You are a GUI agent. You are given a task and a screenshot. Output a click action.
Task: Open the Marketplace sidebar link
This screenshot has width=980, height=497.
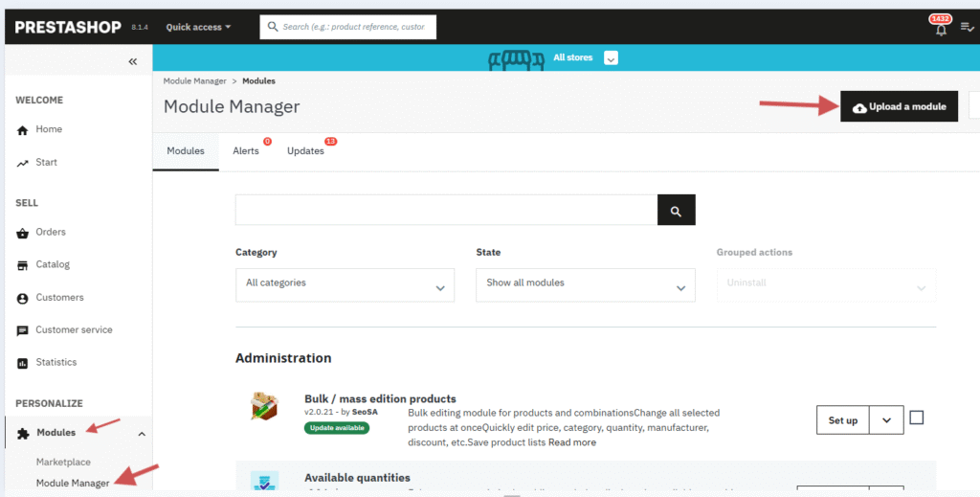(x=63, y=462)
